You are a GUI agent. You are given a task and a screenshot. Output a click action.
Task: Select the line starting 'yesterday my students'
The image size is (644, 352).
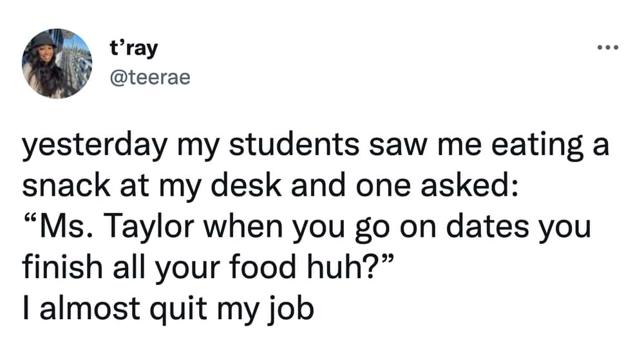pyautogui.click(x=316, y=146)
